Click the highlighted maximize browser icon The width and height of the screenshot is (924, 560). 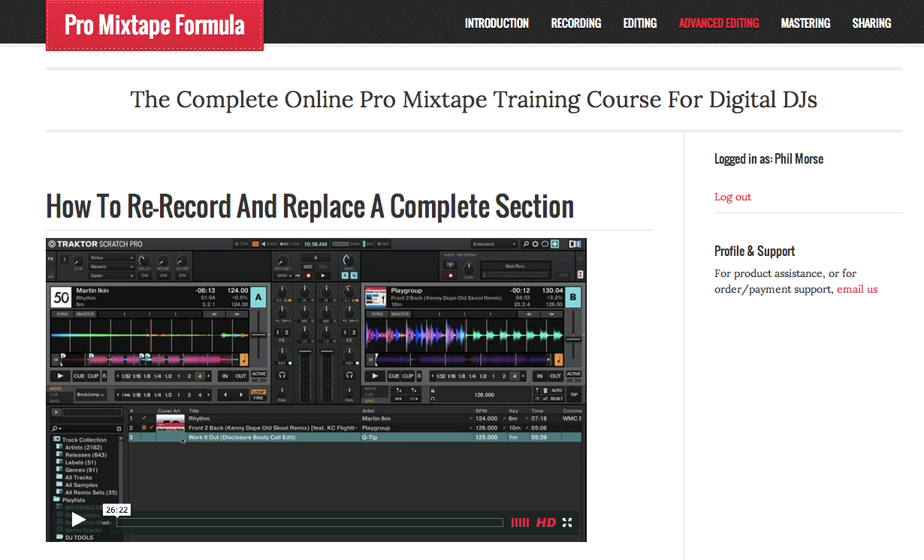pos(555,244)
